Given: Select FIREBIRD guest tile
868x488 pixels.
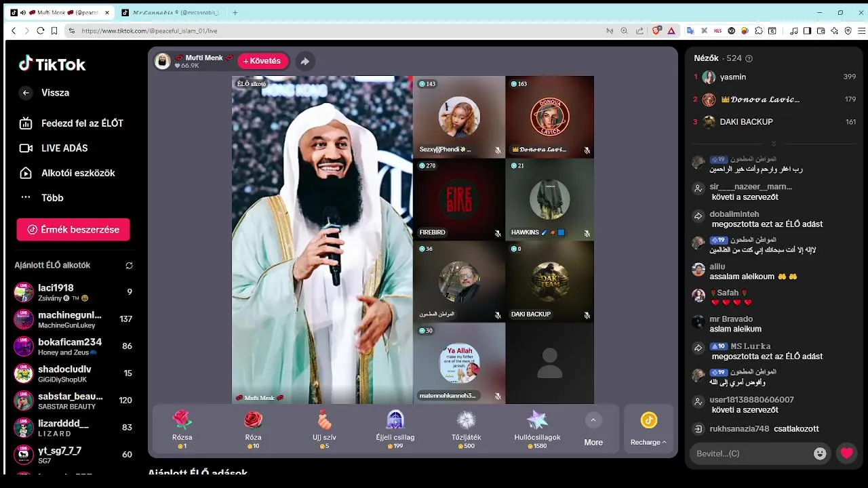Looking at the screenshot, I should pos(459,199).
